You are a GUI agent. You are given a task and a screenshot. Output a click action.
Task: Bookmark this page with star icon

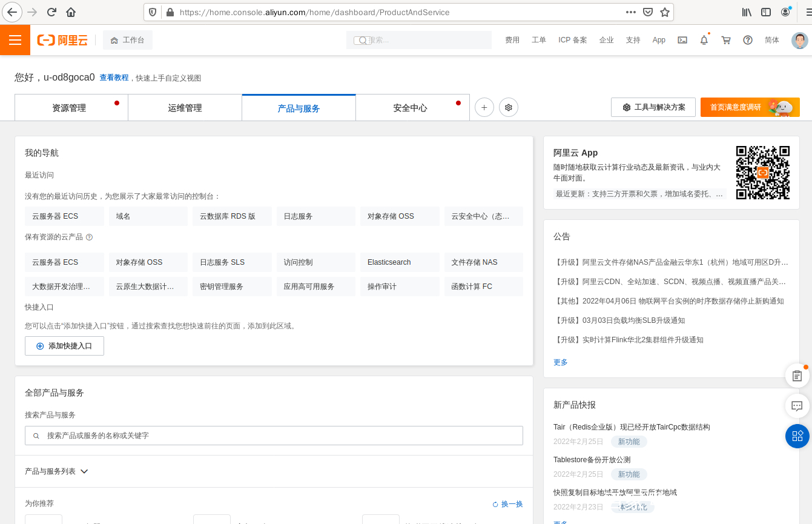[x=664, y=12]
